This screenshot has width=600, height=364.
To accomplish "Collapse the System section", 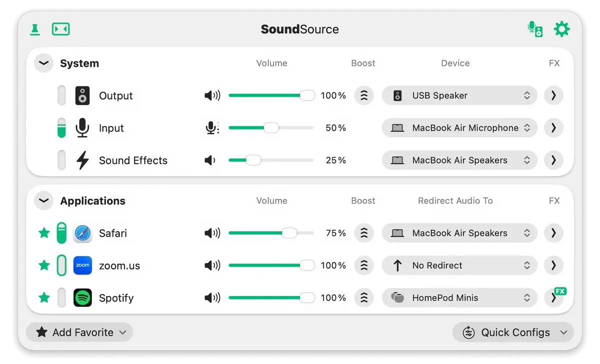I will click(43, 63).
